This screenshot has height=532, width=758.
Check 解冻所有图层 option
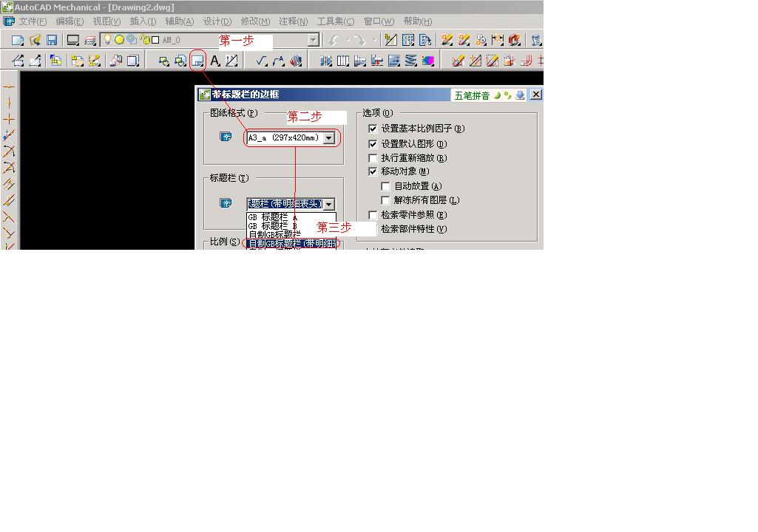[385, 200]
